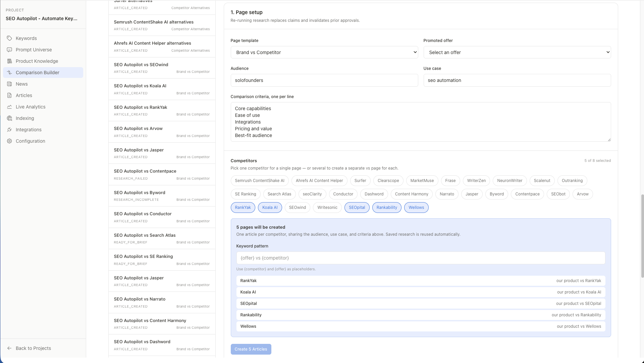Select the Clearscope competitor chip

388,181
